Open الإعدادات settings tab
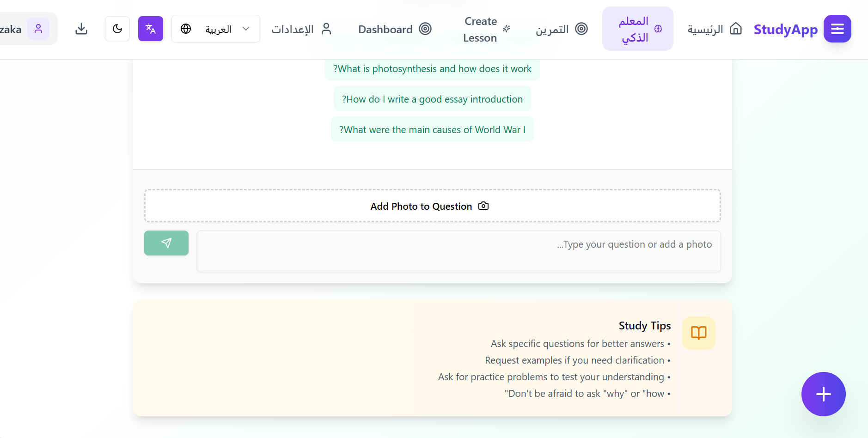The image size is (868, 438). pyautogui.click(x=301, y=29)
